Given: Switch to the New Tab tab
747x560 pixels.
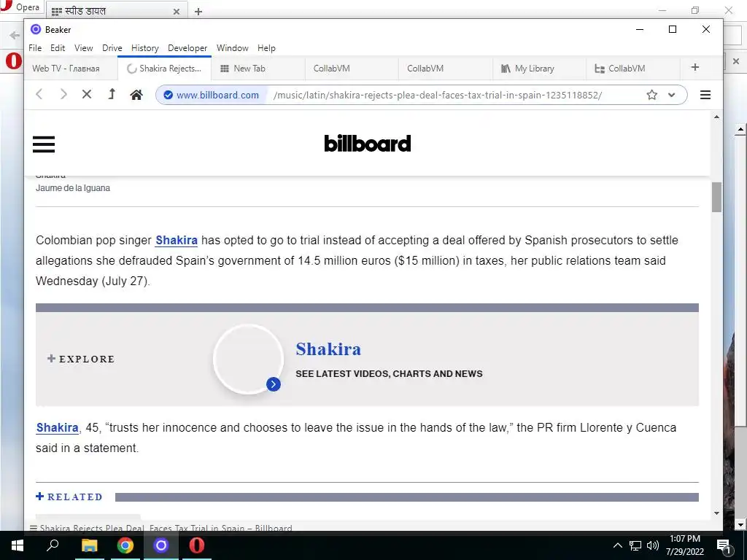Looking at the screenshot, I should pyautogui.click(x=258, y=68).
